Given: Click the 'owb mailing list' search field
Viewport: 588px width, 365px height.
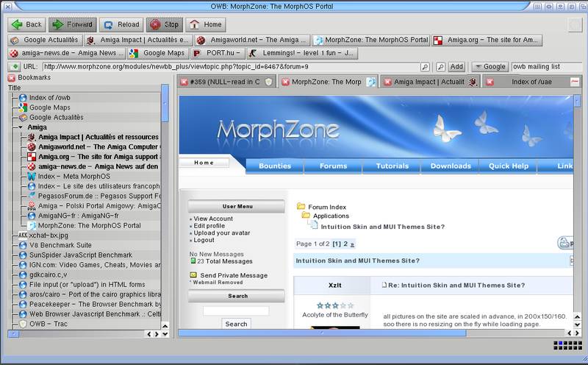Looking at the screenshot, I should coord(546,67).
